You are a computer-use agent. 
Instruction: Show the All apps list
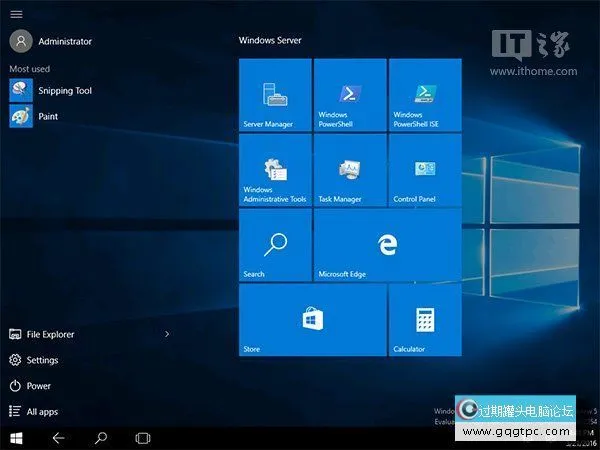coord(42,411)
